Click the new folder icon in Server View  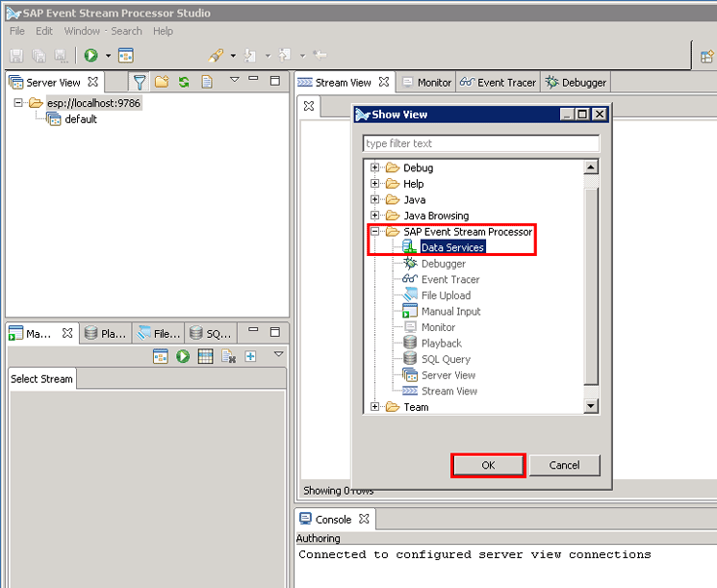click(162, 82)
